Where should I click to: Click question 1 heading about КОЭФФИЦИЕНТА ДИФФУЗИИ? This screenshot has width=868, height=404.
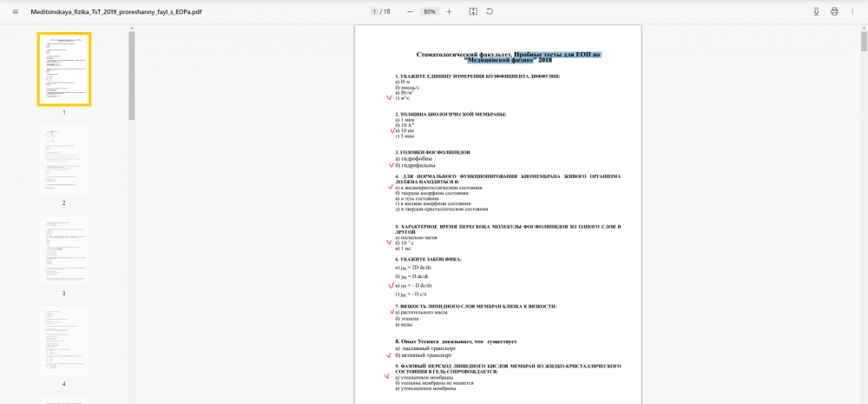tap(477, 76)
